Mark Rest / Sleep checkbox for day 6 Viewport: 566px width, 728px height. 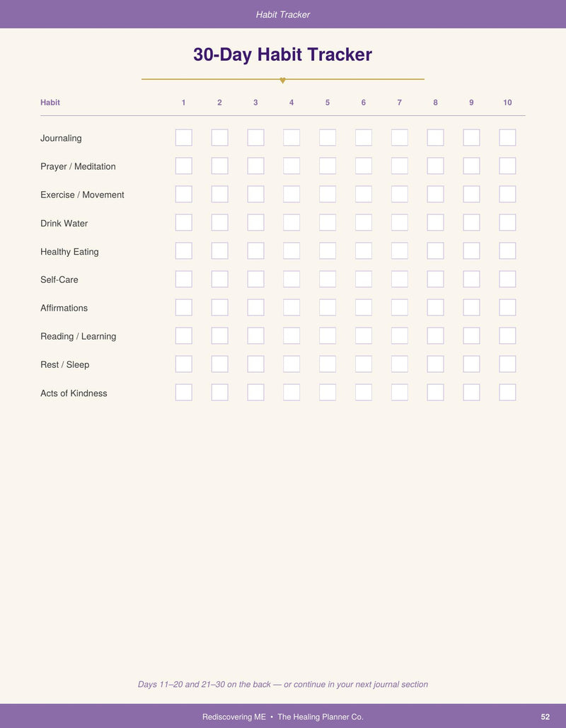coord(364,364)
